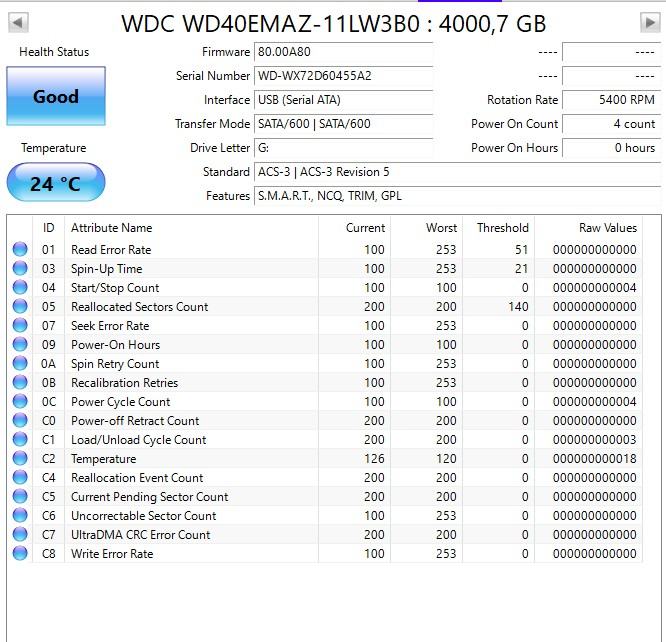Click the status orb for Power-On Hours
666x642 pixels.
tap(20, 345)
